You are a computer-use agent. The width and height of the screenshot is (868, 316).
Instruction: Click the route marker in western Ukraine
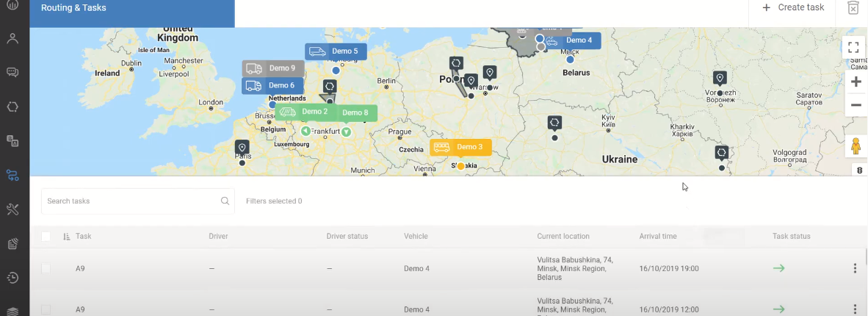tap(554, 123)
